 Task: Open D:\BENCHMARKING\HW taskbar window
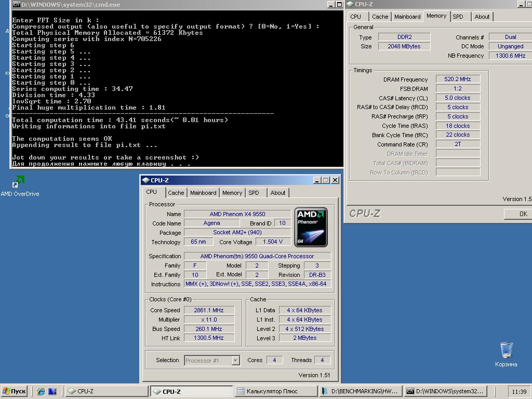(x=361, y=391)
